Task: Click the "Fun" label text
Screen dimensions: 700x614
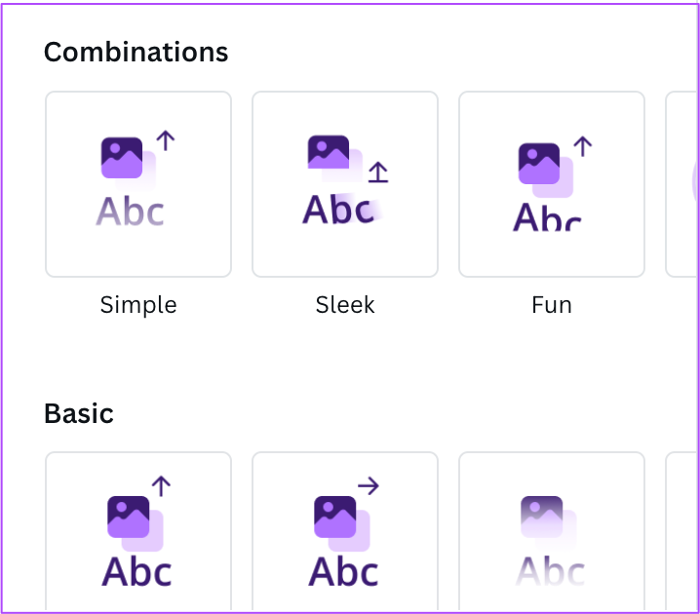Action: [x=552, y=306]
